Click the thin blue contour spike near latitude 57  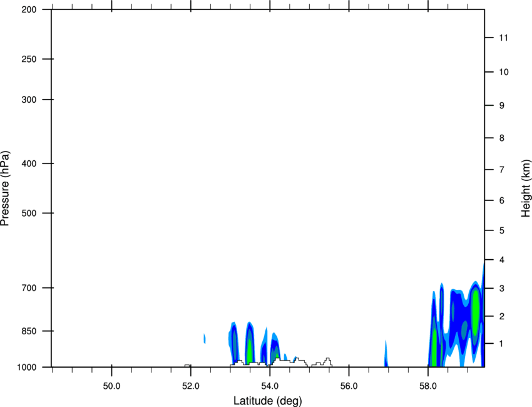tap(386, 353)
